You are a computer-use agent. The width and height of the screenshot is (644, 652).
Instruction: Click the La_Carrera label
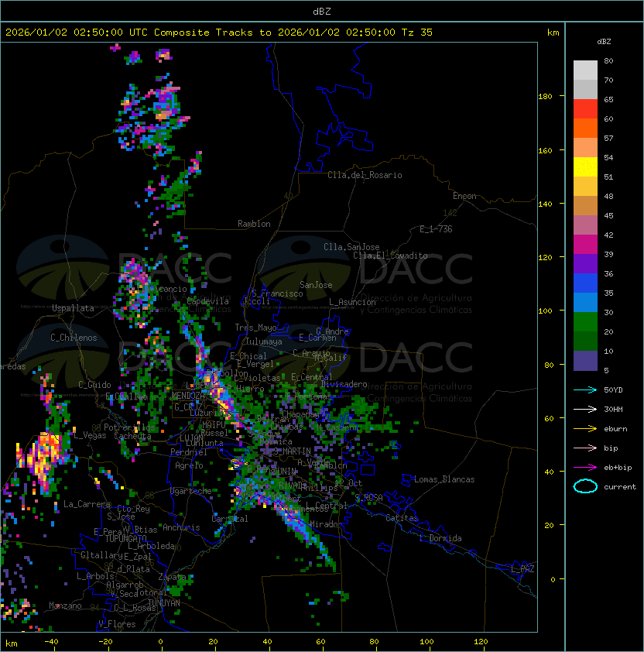coord(87,504)
